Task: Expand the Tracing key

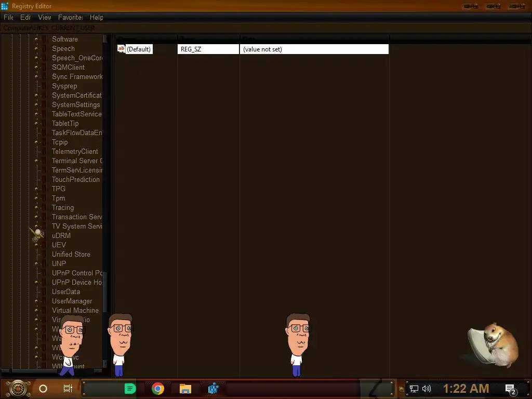Action: click(36, 208)
